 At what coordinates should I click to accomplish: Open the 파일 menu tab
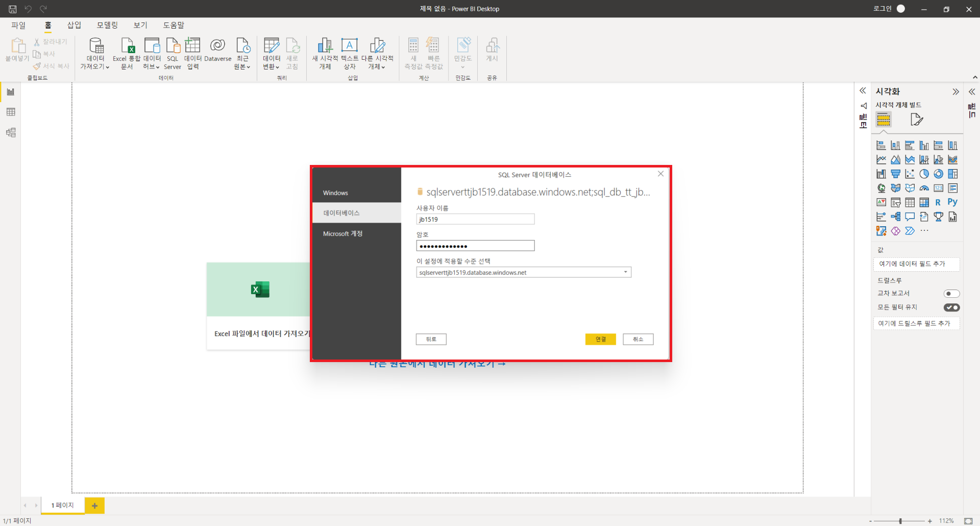pyautogui.click(x=18, y=25)
